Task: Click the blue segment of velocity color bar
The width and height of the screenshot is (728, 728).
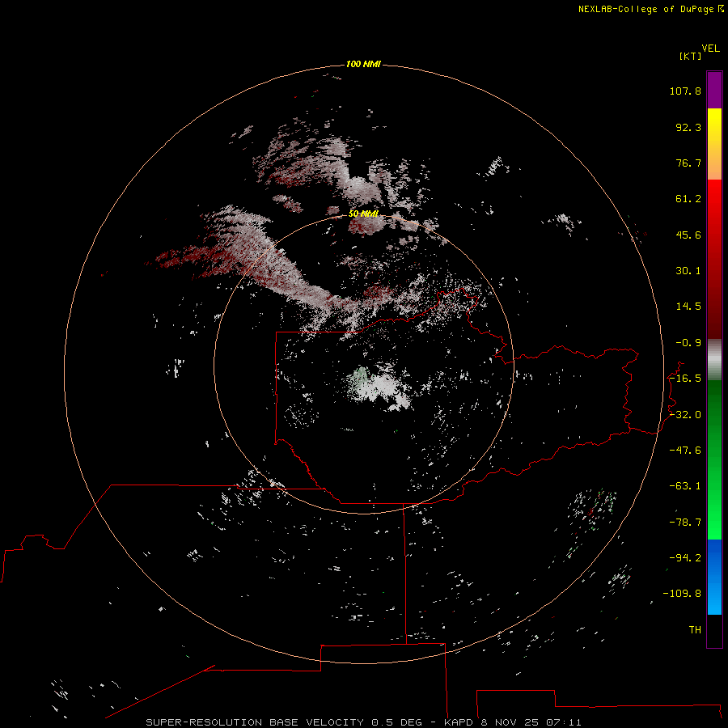Action: (714, 577)
